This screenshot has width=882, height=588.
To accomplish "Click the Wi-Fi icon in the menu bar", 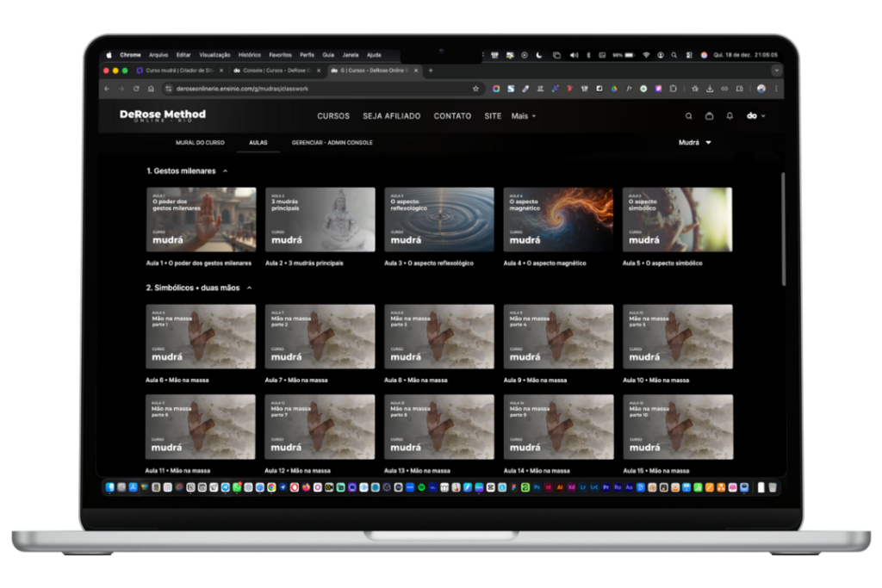I will [646, 55].
